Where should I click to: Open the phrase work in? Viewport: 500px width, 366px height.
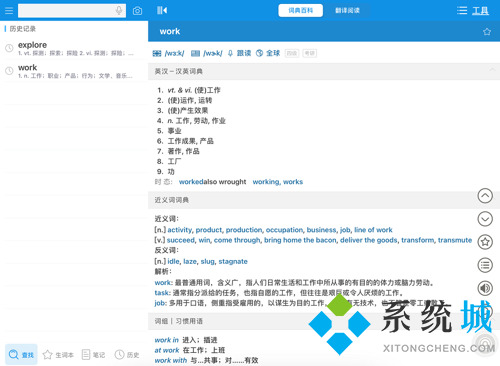click(167, 340)
